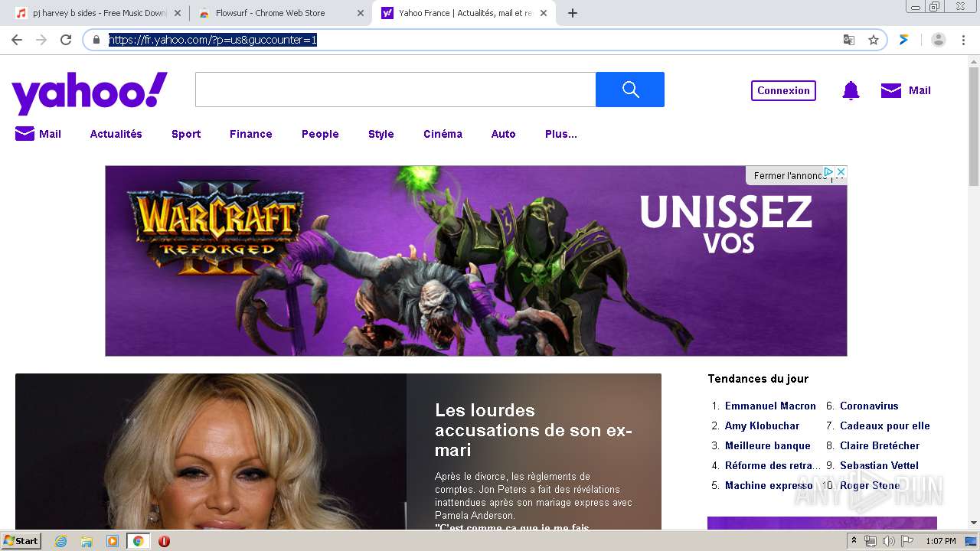The height and width of the screenshot is (551, 980).
Task: Open the Actualités section
Action: (x=116, y=134)
